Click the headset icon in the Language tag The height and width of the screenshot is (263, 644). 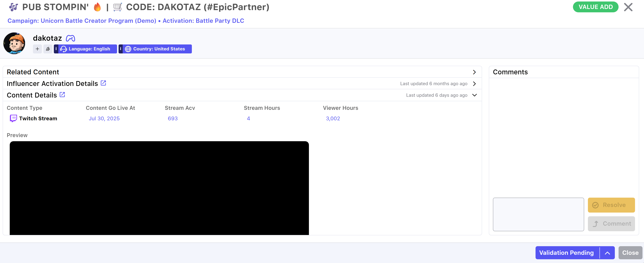coord(64,49)
